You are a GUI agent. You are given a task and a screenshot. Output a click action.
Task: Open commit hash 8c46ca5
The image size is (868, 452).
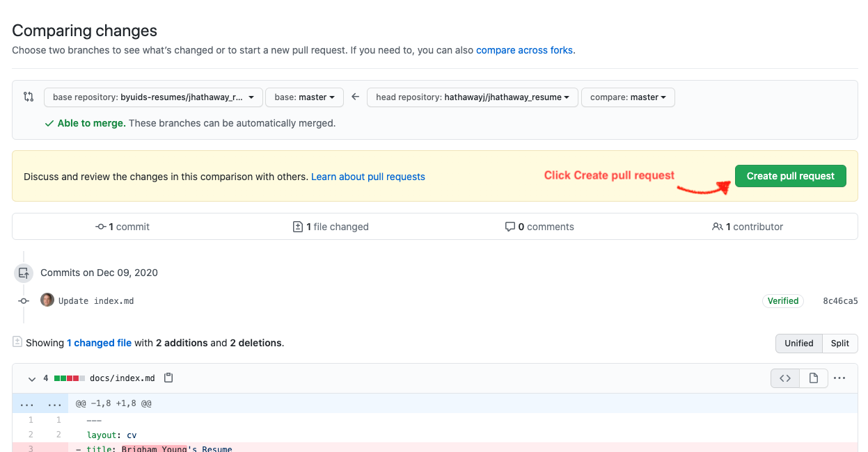(840, 301)
